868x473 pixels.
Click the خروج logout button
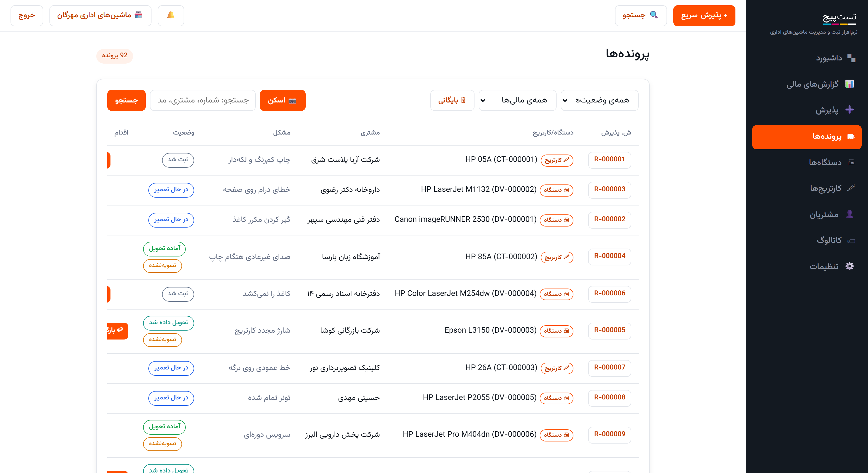27,16
